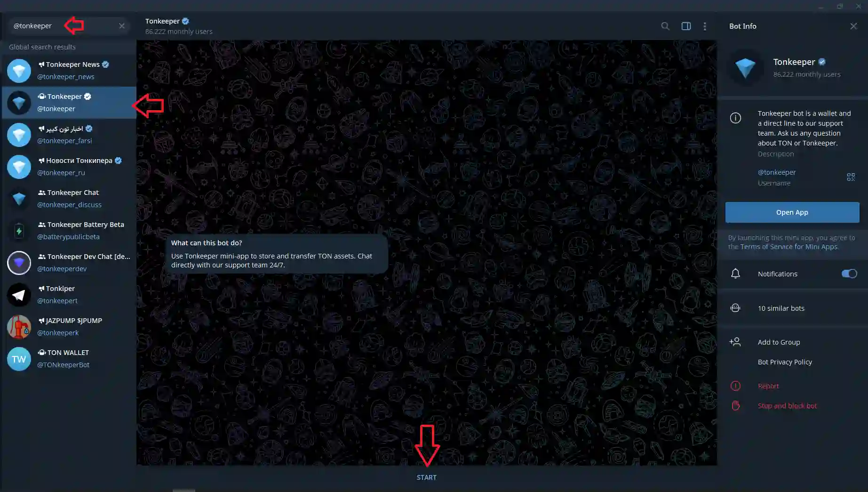
Task: Show the username QR code icon
Action: pos(851,177)
